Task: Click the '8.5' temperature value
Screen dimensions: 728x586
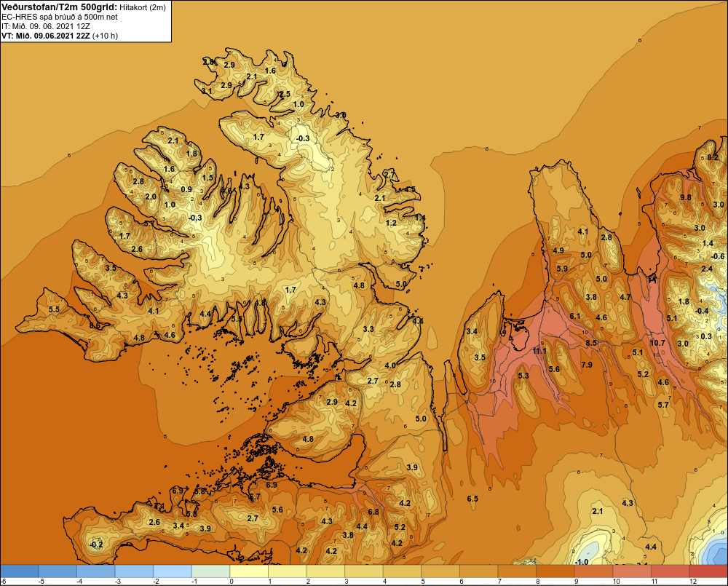Action: [x=591, y=343]
